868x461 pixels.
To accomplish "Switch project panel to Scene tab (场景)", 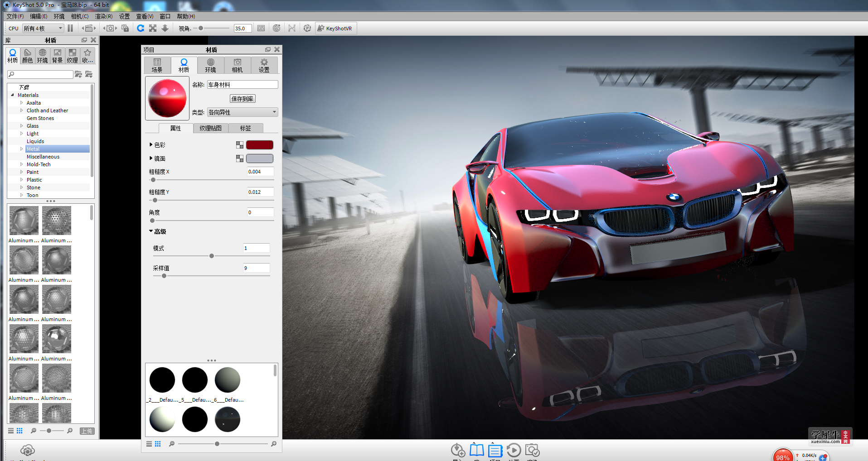I will (x=157, y=65).
